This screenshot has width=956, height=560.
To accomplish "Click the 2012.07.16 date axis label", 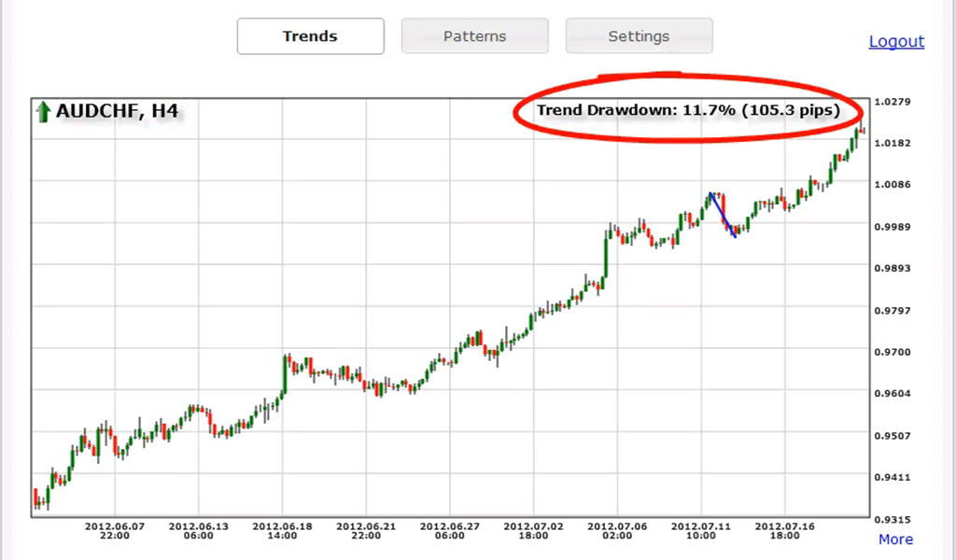I will point(786,525).
